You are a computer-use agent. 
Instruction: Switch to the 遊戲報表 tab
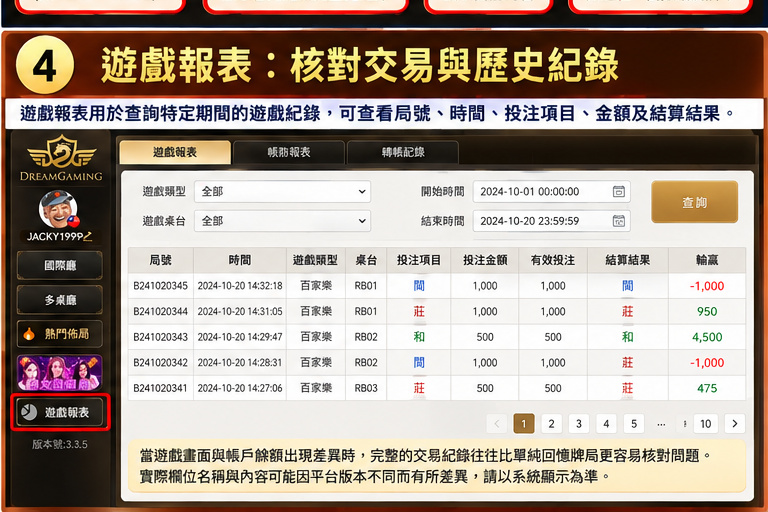[x=175, y=152]
